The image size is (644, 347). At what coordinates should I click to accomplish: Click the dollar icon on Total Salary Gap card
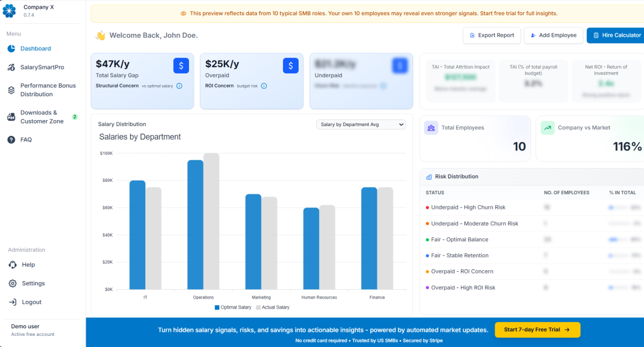[181, 66]
